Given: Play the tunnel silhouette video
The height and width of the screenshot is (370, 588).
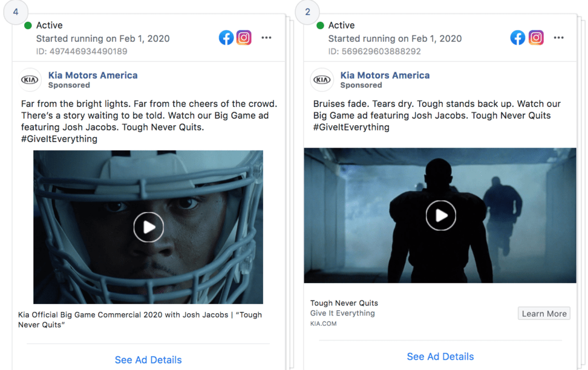Looking at the screenshot, I should coord(440,215).
